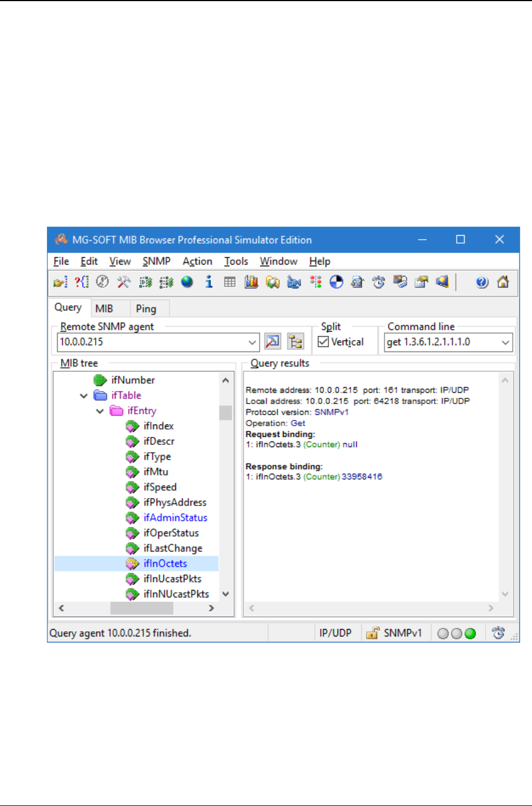The width and height of the screenshot is (532, 806).
Task: Click the home icon in the toolbar
Action: [x=503, y=281]
